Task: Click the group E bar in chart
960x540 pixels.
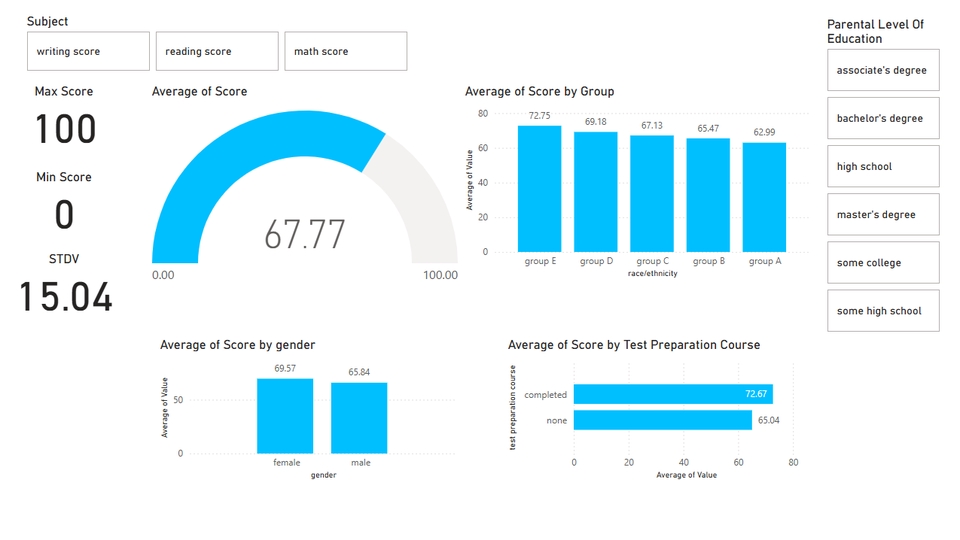Action: click(539, 190)
